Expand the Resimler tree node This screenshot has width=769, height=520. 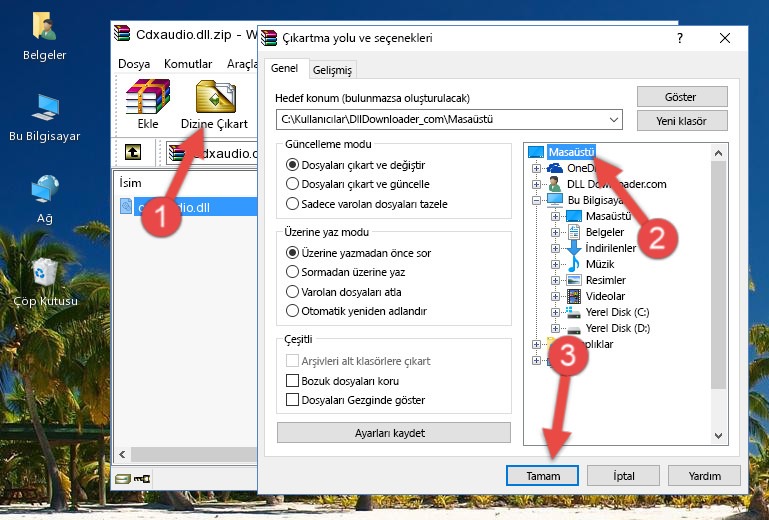pyautogui.click(x=555, y=280)
